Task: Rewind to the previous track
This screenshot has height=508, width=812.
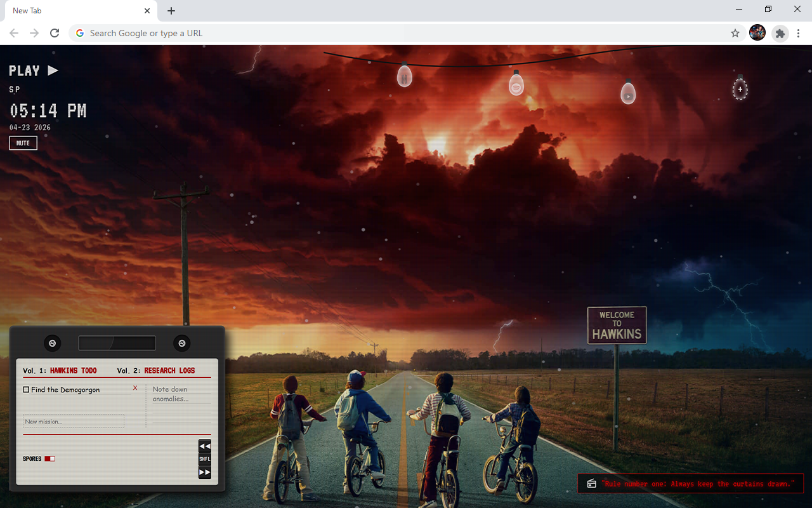Action: click(205, 446)
